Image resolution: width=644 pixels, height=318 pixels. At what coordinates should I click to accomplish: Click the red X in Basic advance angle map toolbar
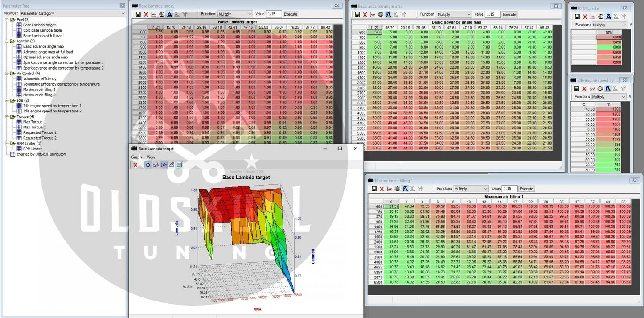(365, 14)
